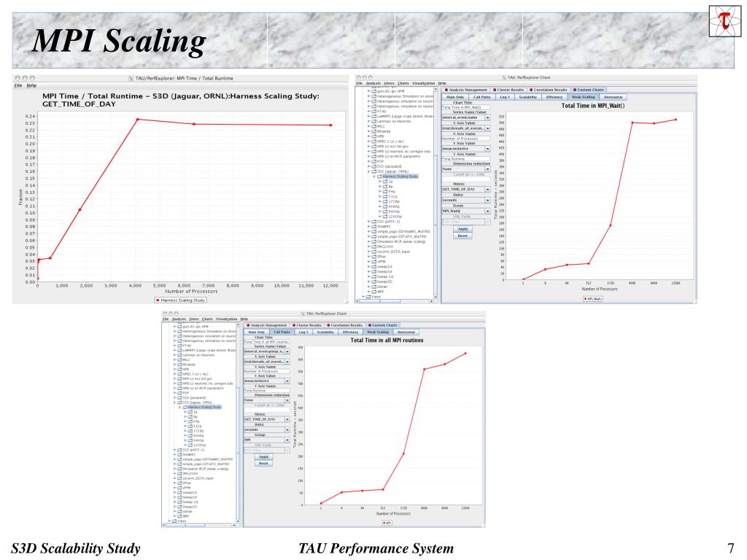Toggle Log Y in all MPI routines window
Image resolution: width=747 pixels, height=560 pixels.
pos(303,332)
